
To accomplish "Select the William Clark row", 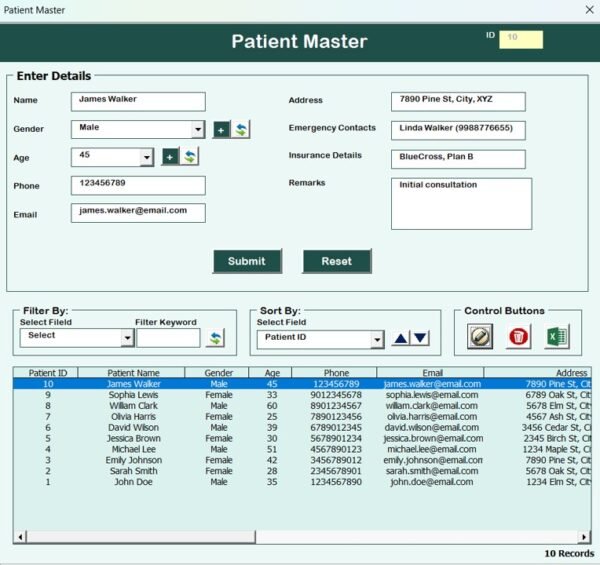I will (302, 405).
